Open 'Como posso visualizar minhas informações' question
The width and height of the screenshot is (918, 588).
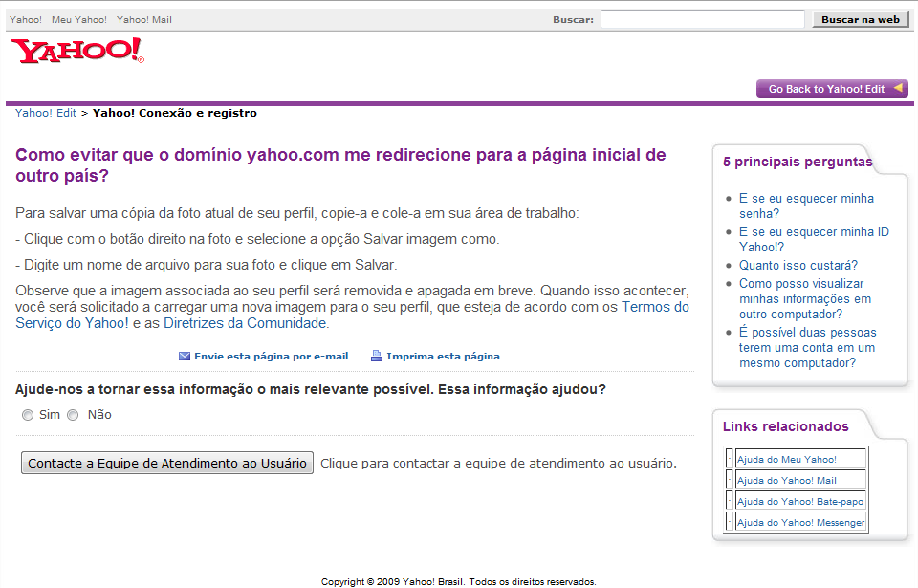click(x=805, y=298)
